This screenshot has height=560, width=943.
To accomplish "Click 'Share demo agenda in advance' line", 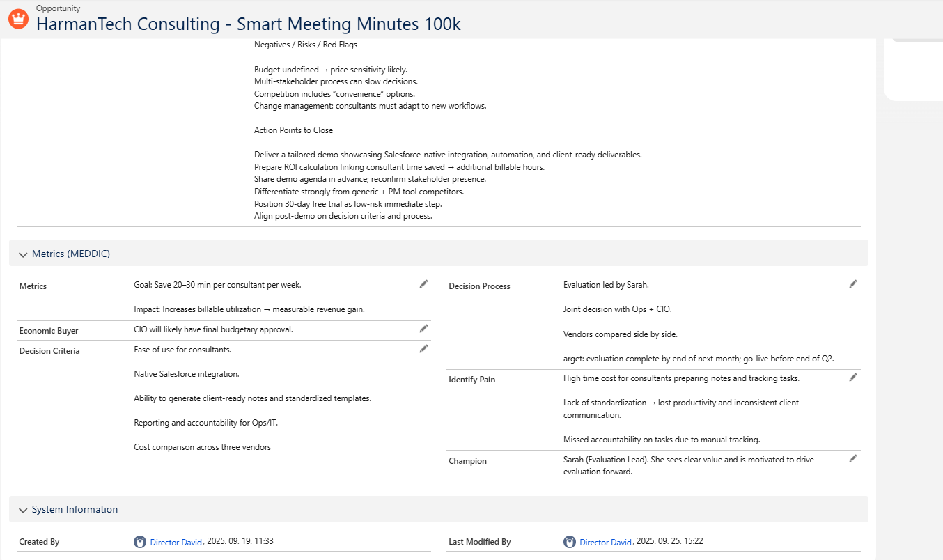I will [371, 179].
